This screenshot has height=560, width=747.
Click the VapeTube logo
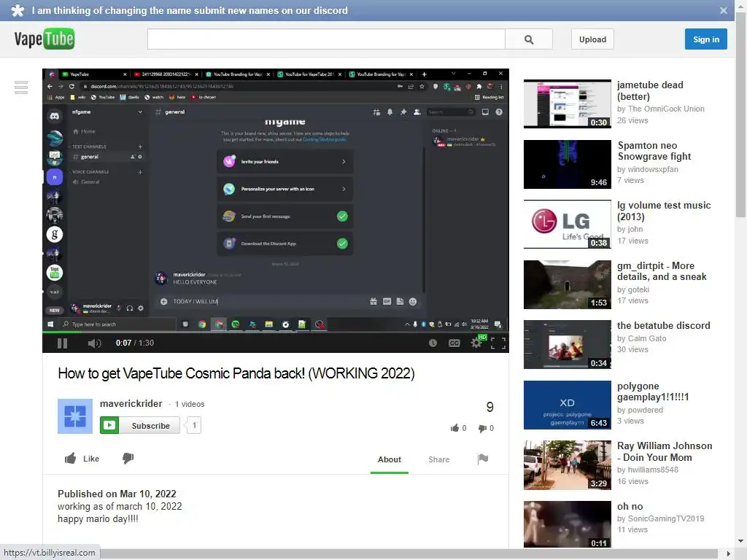[x=44, y=39]
